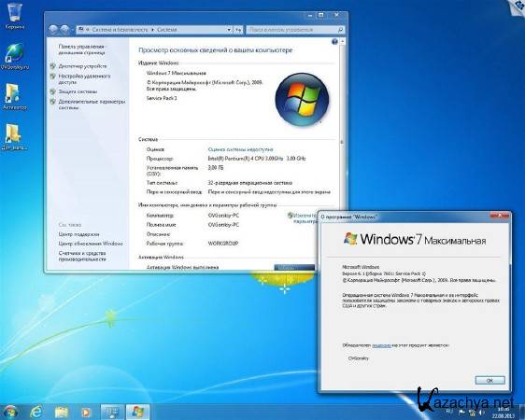Click the WORKGROUP value
This screenshot has height=420, width=525.
(223, 244)
